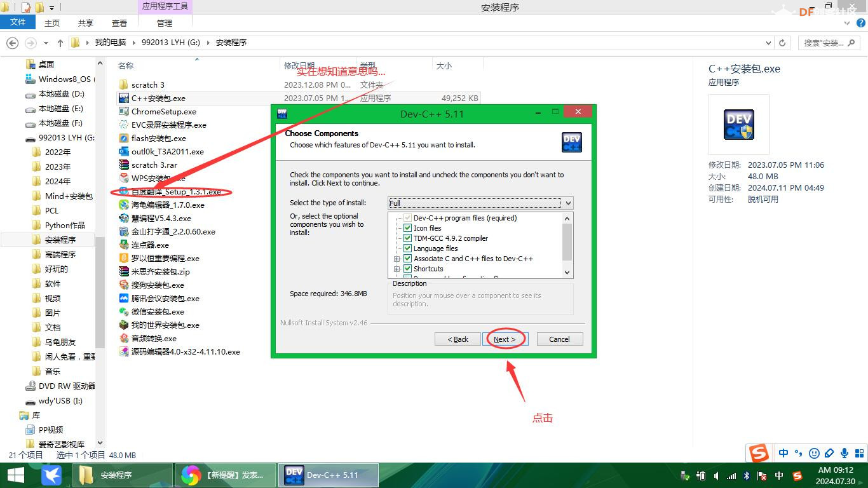This screenshot has width=868, height=488.
Task: Open the quick access toolbar dropdown
Action: tap(52, 8)
